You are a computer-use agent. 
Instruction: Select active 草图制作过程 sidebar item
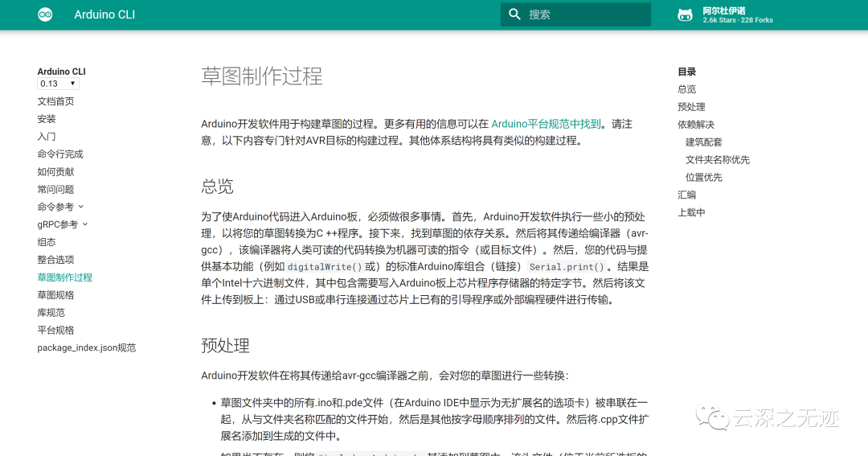click(65, 277)
